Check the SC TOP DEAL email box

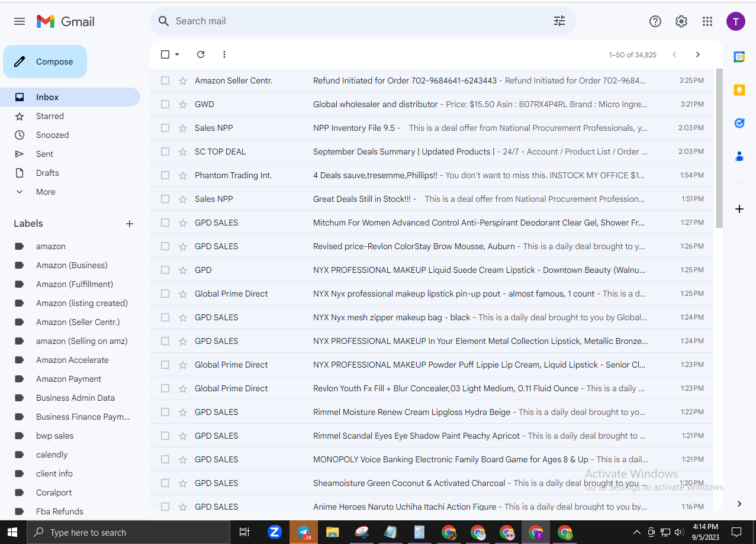pyautogui.click(x=165, y=152)
